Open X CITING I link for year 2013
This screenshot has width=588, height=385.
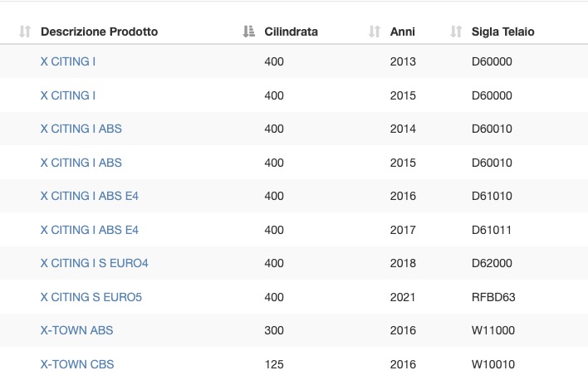(x=68, y=61)
